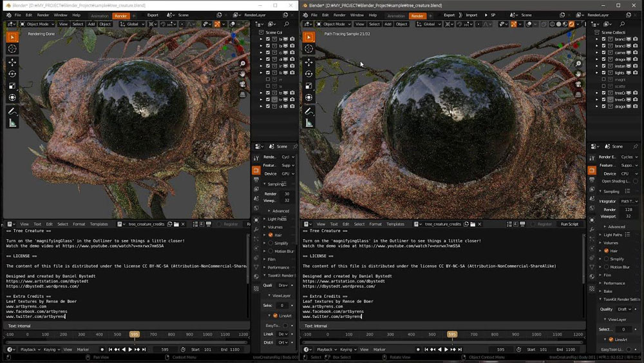The width and height of the screenshot is (644, 363).
Task: Pick the Measure tool in left viewport
Action: 12,123
